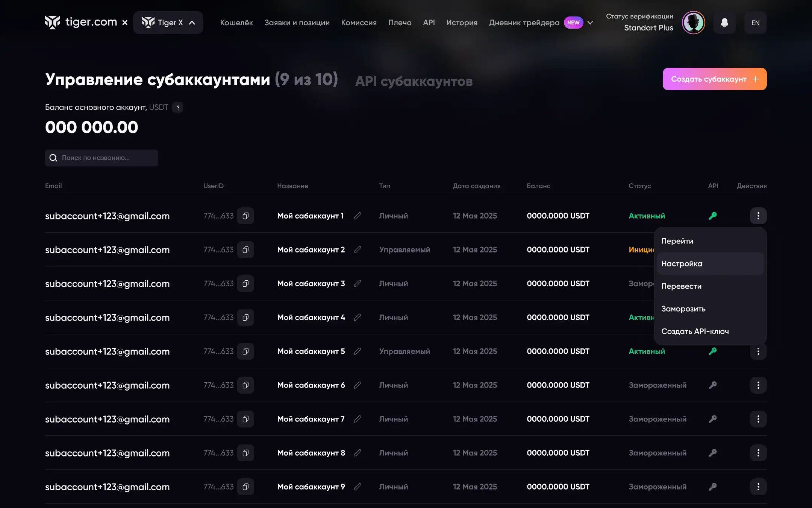This screenshot has width=812, height=508.
Task: Click Создать субаккаунт button
Action: (x=714, y=79)
